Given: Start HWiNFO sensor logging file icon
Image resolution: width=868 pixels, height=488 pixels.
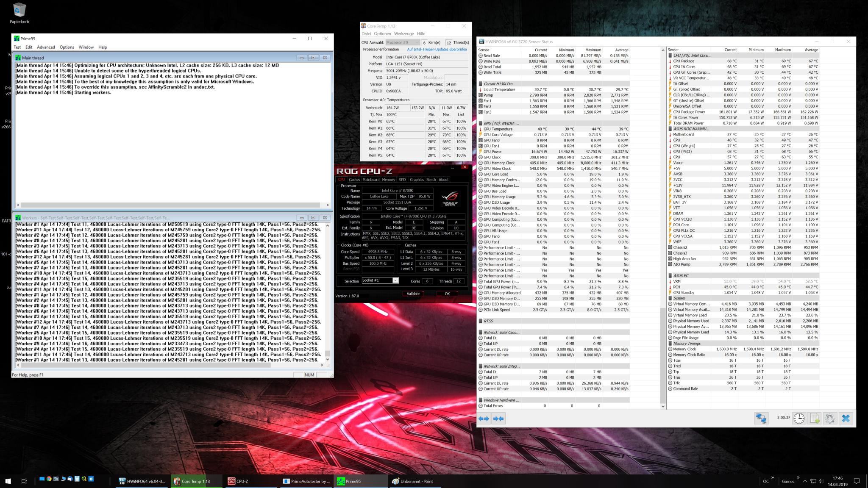Looking at the screenshot, I should (x=815, y=419).
